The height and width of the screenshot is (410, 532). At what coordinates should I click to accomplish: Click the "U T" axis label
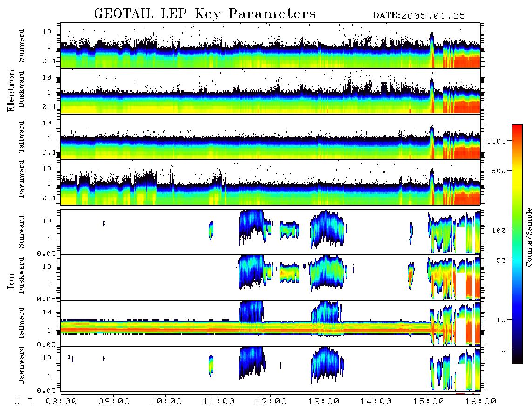pyautogui.click(x=24, y=402)
